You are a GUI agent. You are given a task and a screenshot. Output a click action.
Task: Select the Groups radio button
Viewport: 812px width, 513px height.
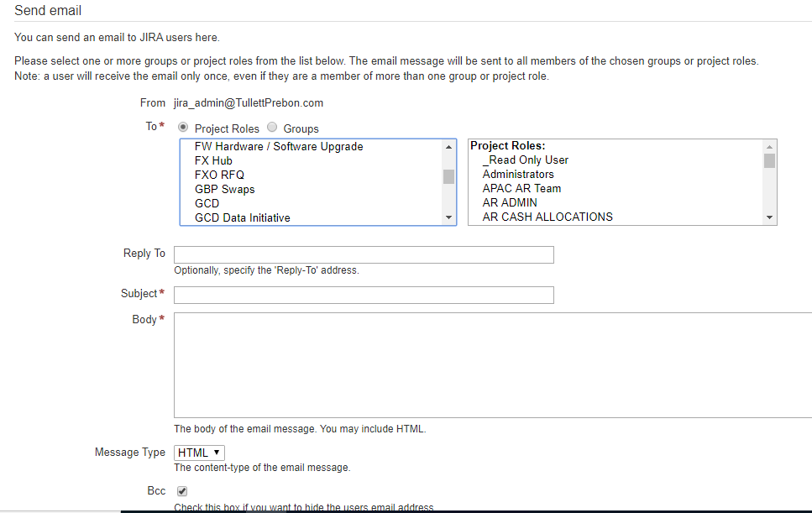271,128
